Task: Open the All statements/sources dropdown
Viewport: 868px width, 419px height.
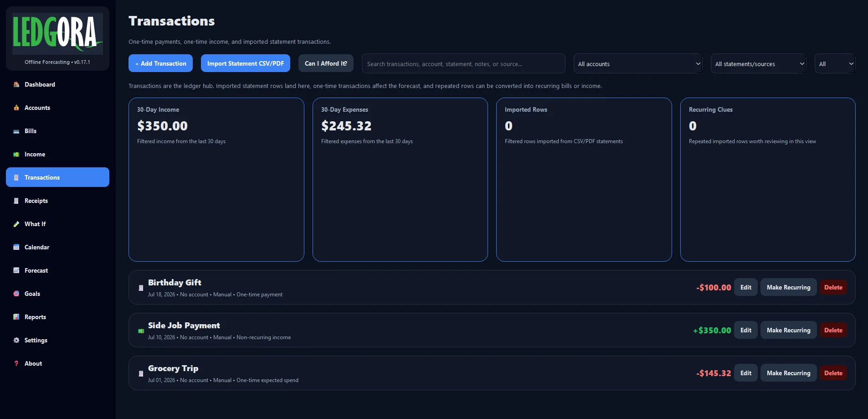Action: (x=759, y=64)
